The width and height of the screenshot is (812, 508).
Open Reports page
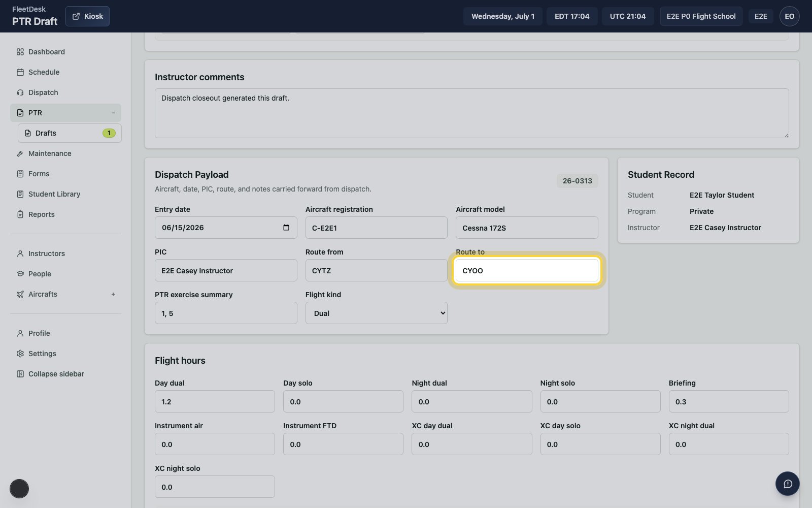point(65,214)
